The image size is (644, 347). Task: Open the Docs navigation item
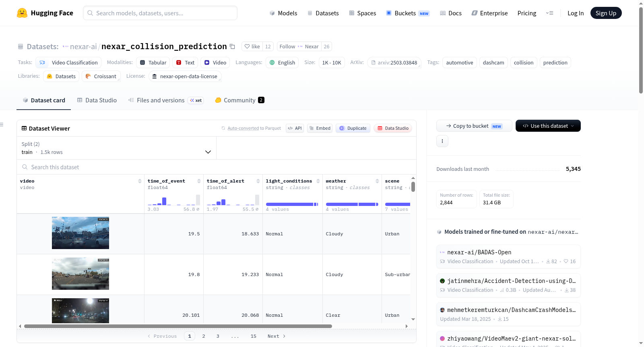(451, 13)
